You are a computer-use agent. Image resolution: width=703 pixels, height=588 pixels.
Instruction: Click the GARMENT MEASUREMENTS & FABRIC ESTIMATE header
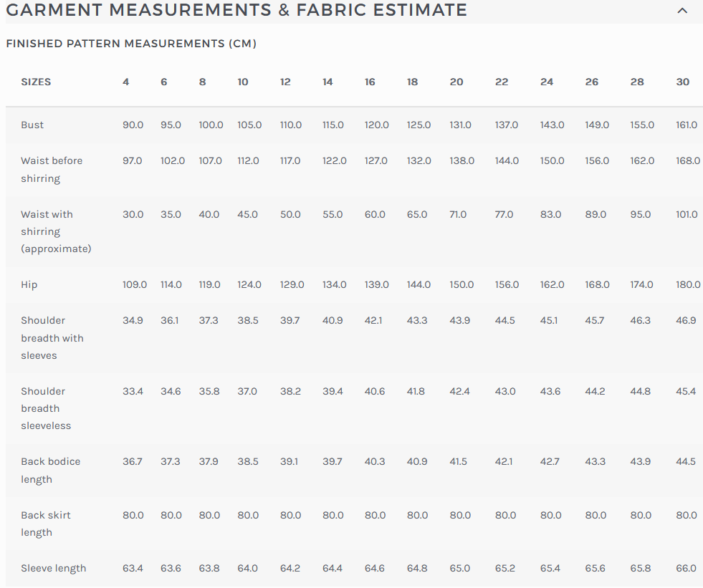[x=236, y=10]
